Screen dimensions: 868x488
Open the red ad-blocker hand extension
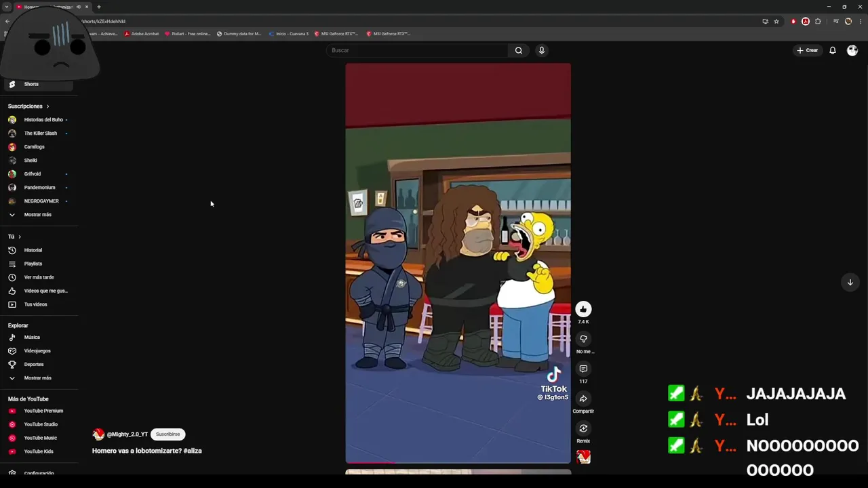pos(793,21)
